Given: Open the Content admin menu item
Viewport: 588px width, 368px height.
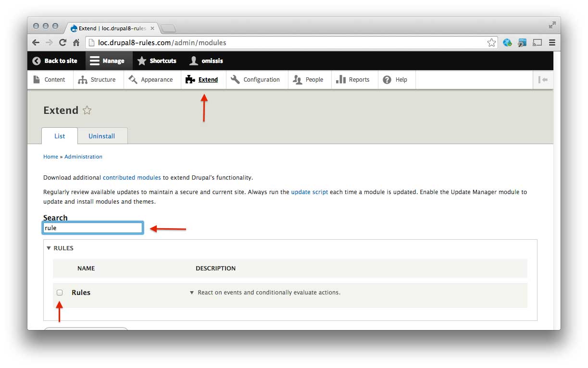Looking at the screenshot, I should (50, 80).
